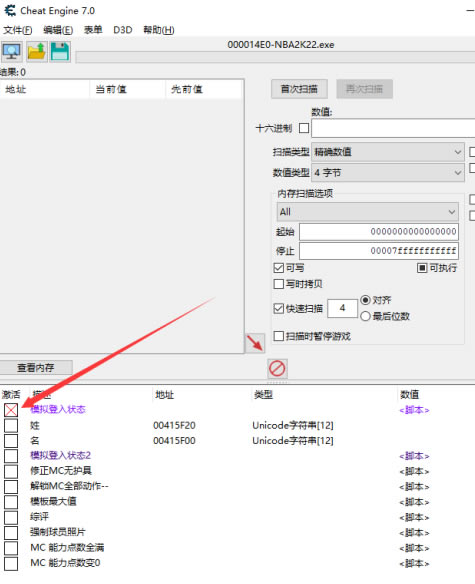Select the 最后位数 radio button
Screen dimensions: 475x584
click(365, 316)
